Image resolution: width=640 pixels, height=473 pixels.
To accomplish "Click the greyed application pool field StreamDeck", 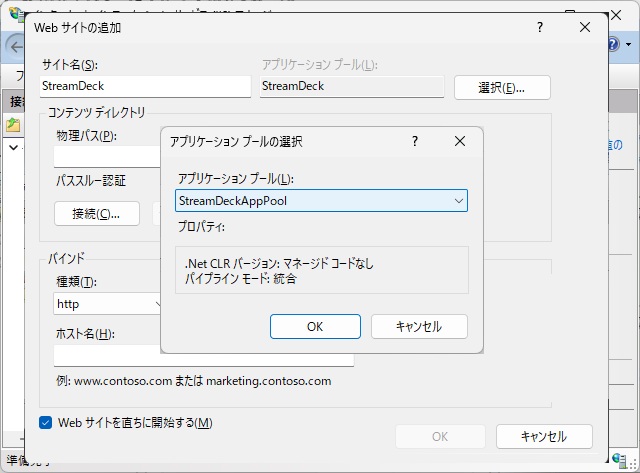I will 352,86.
